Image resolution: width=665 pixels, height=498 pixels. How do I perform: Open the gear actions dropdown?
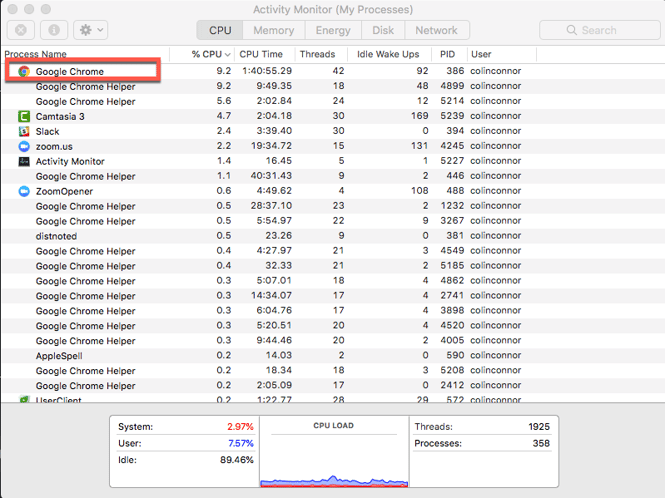(91, 30)
